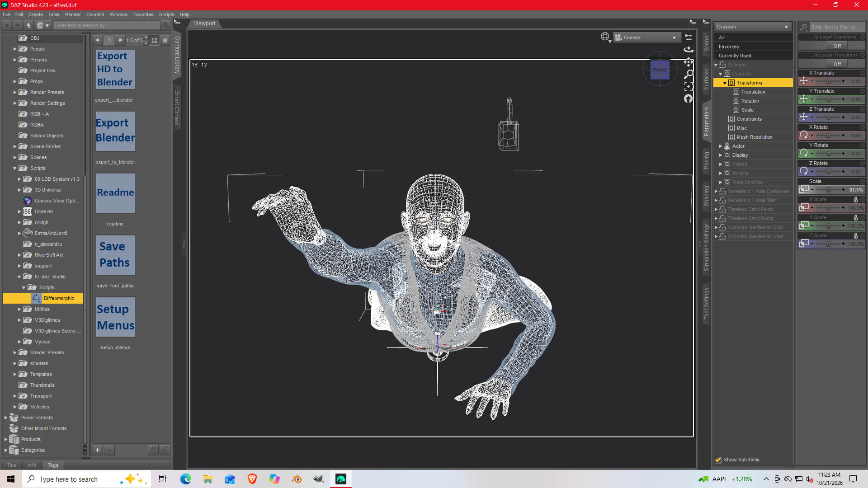This screenshot has width=868, height=488.
Task: Click the frame selection icon in viewport
Action: coord(688,86)
